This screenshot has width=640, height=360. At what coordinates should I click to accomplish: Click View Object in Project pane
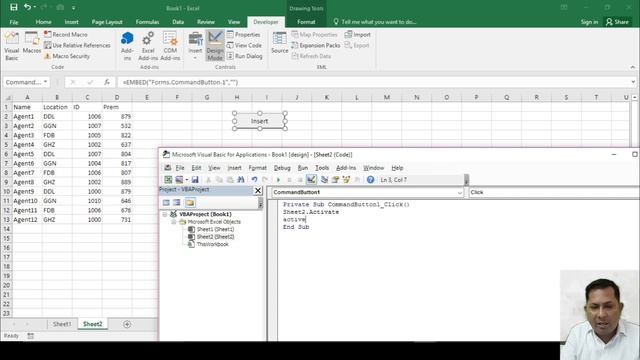point(177,202)
